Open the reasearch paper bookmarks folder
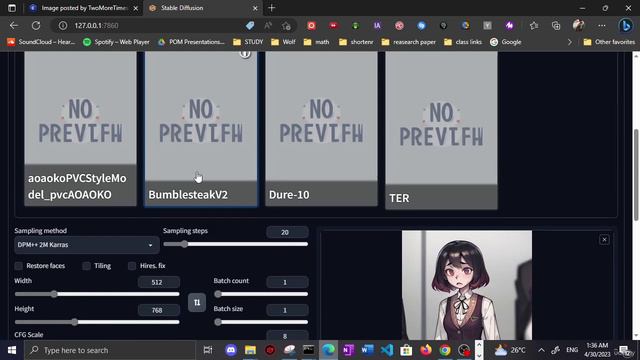Image resolution: width=640 pixels, height=360 pixels. pyautogui.click(x=408, y=42)
